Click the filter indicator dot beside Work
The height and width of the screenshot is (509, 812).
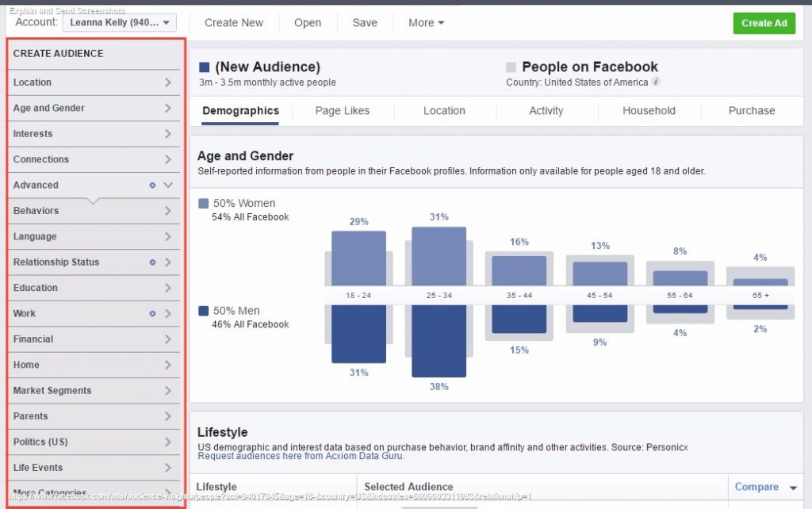pos(152,313)
